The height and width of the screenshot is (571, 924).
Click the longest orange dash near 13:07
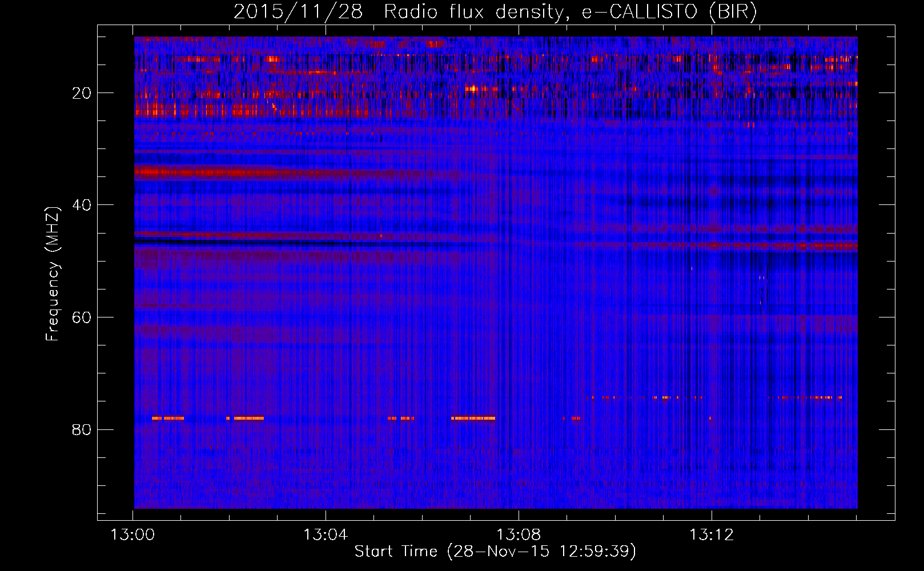[x=473, y=419]
